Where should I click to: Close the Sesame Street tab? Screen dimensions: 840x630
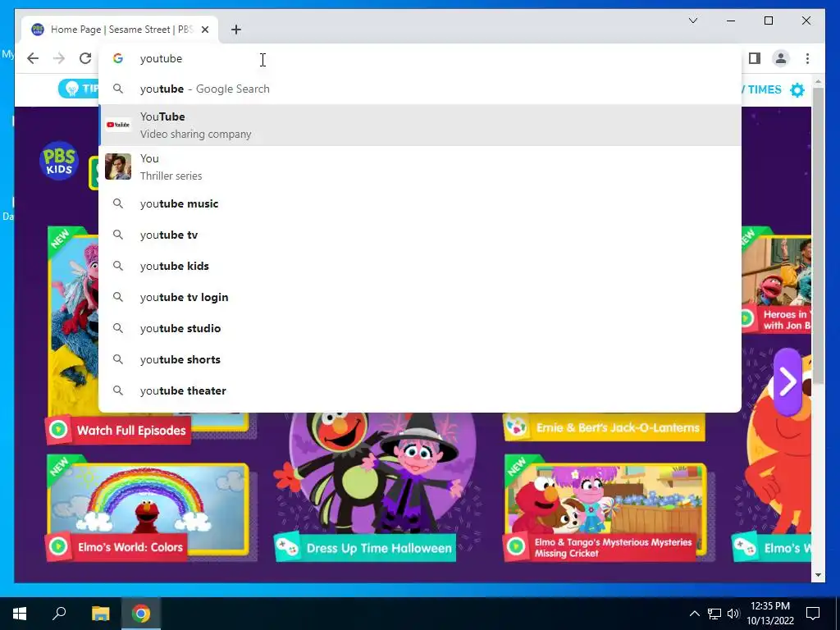(x=204, y=30)
